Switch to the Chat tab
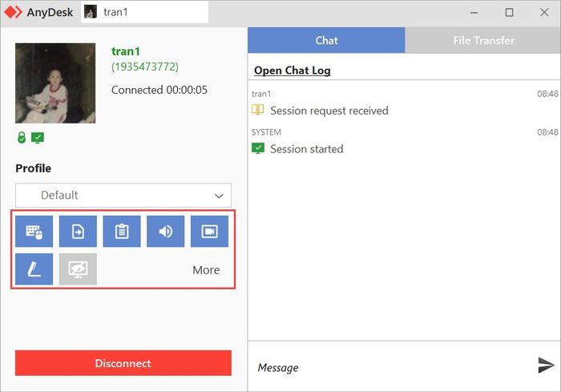 (326, 40)
